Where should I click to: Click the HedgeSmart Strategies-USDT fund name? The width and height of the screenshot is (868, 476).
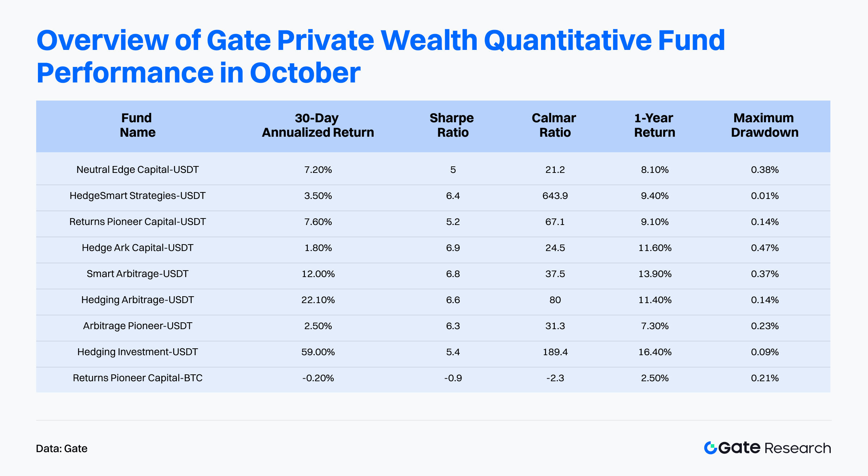(x=137, y=196)
